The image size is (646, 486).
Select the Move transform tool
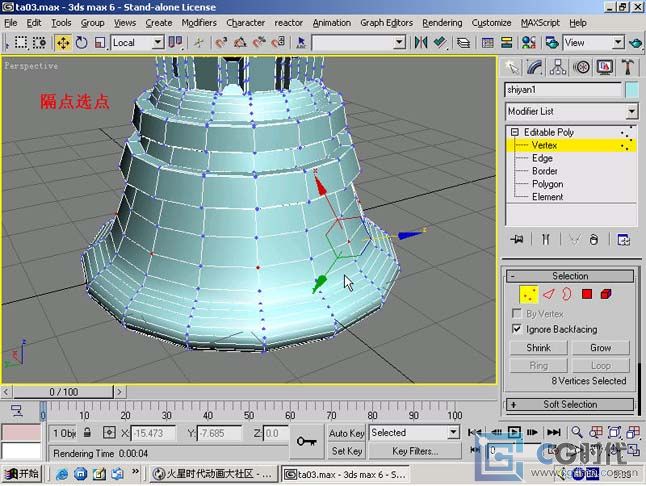click(x=63, y=42)
